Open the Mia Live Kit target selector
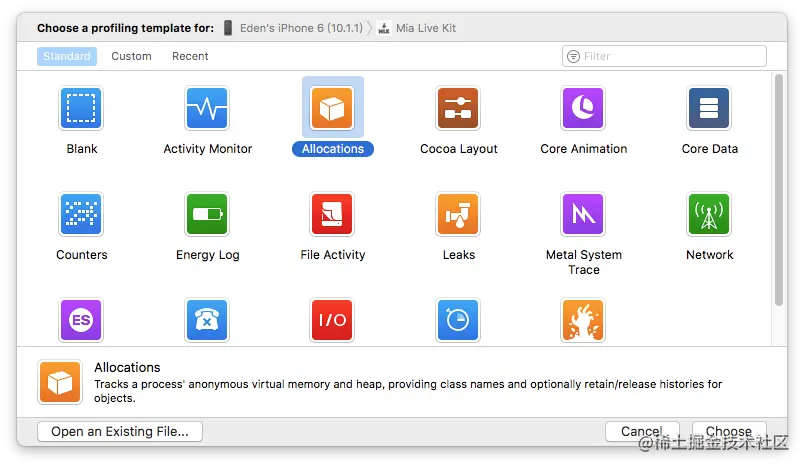This screenshot has width=804, height=467. (x=417, y=28)
